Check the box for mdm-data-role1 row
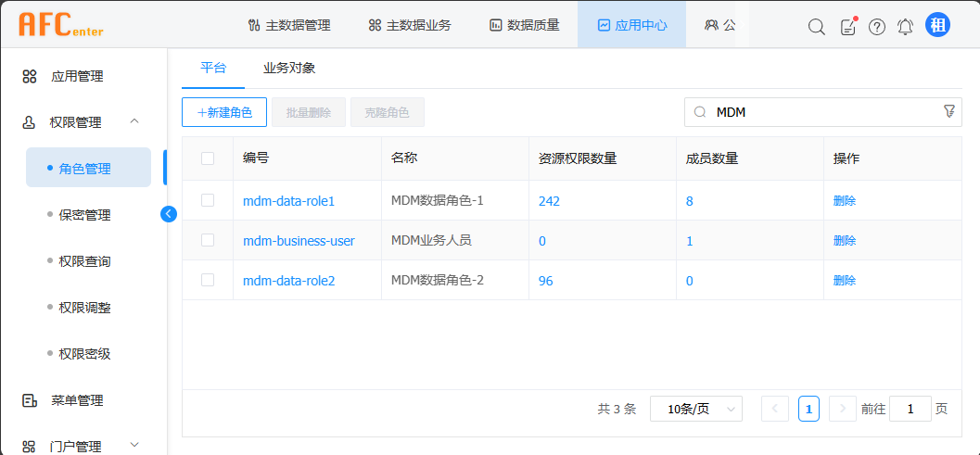Image resolution: width=980 pixels, height=455 pixels. 208,200
